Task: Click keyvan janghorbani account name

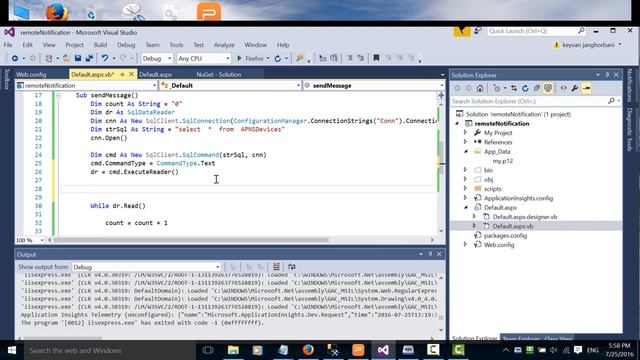Action: click(588, 45)
